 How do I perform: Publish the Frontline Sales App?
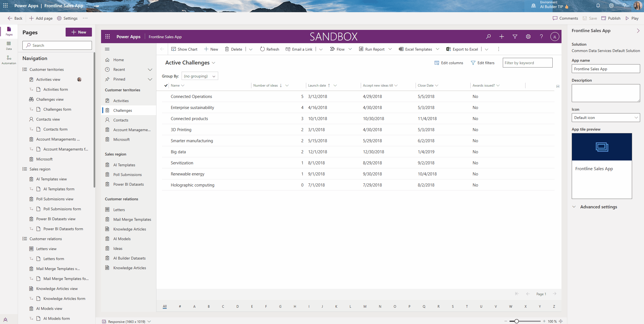pyautogui.click(x=611, y=18)
